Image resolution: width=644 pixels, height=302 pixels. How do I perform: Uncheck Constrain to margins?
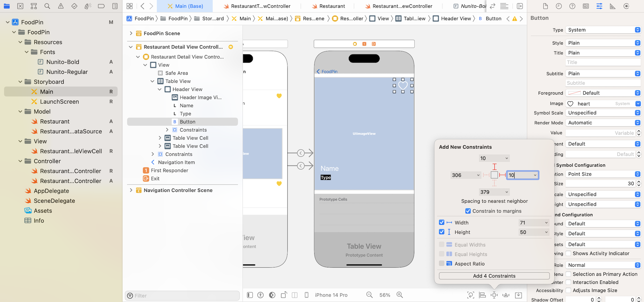click(x=468, y=211)
